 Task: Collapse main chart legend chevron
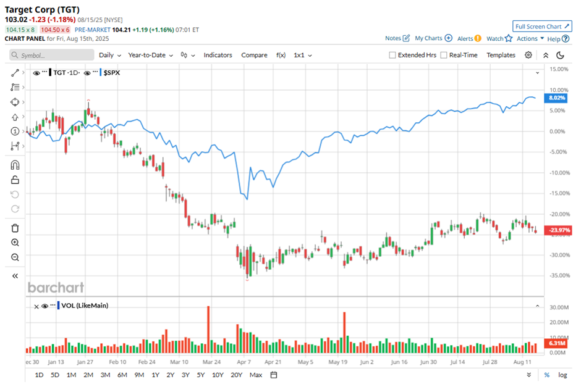point(537,73)
